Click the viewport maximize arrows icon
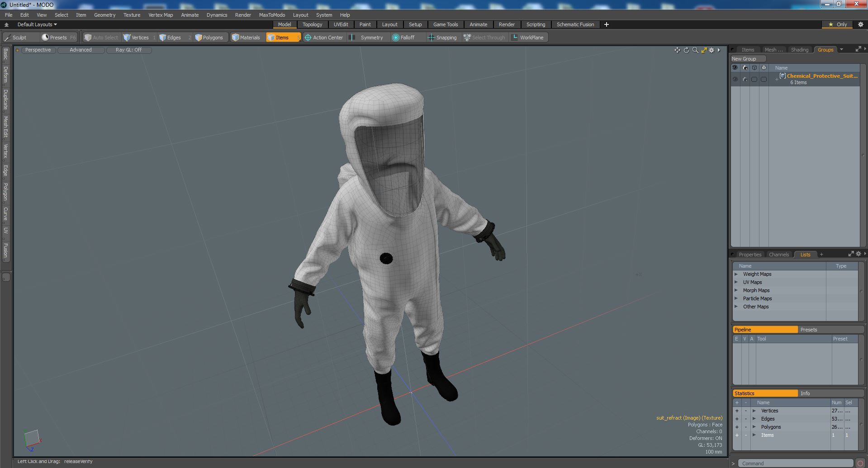The image size is (868, 468). pyautogui.click(x=704, y=50)
